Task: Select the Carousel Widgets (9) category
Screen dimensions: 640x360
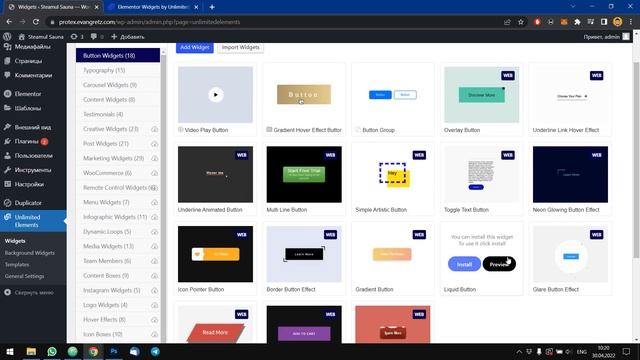Action: 118,85
